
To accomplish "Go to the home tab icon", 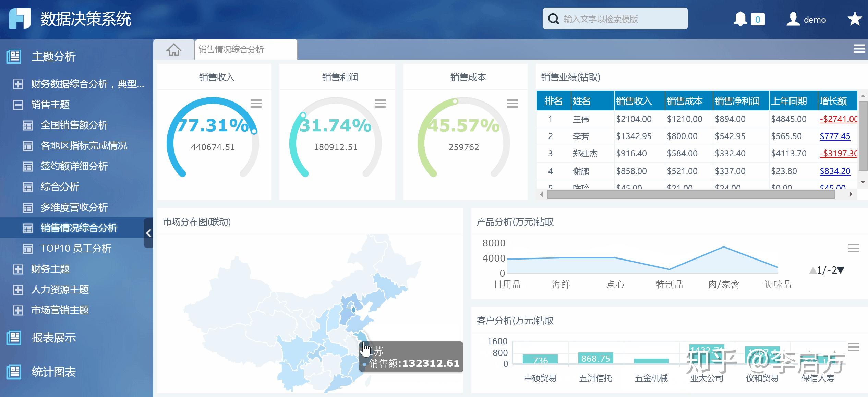I will (x=174, y=50).
